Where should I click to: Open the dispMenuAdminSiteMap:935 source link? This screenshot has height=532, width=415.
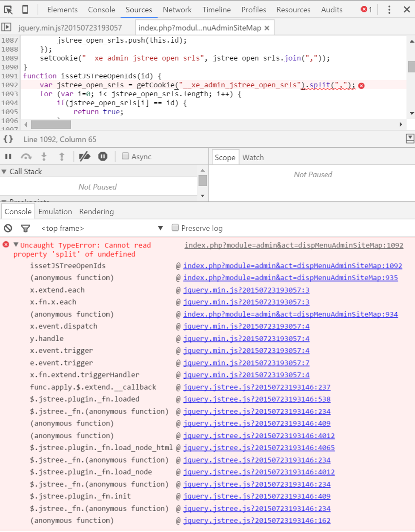[x=290, y=278]
